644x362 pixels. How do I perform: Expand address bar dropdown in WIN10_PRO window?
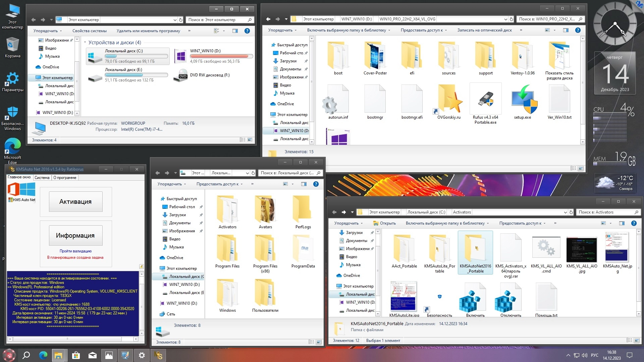pos(505,19)
